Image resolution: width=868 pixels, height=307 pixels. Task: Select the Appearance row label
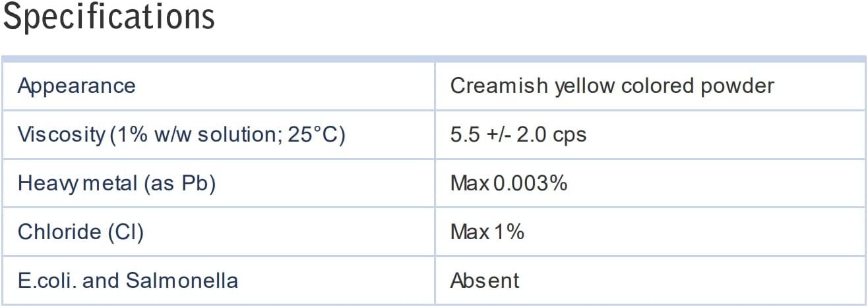77,86
